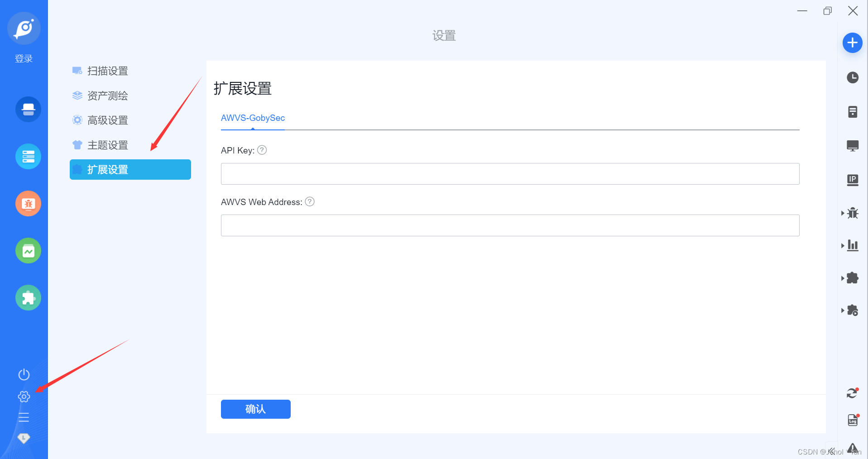Start a new scan with the blue plus button
Image resolution: width=868 pixels, height=459 pixels.
[x=852, y=43]
